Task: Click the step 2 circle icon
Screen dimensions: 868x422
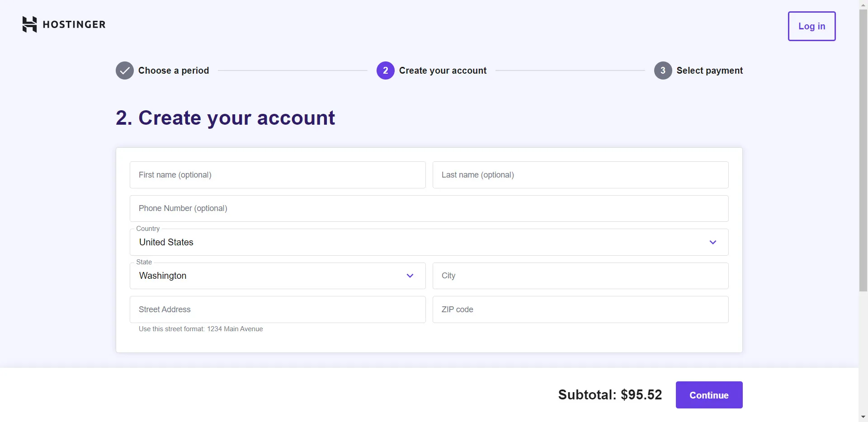Action: (x=386, y=70)
